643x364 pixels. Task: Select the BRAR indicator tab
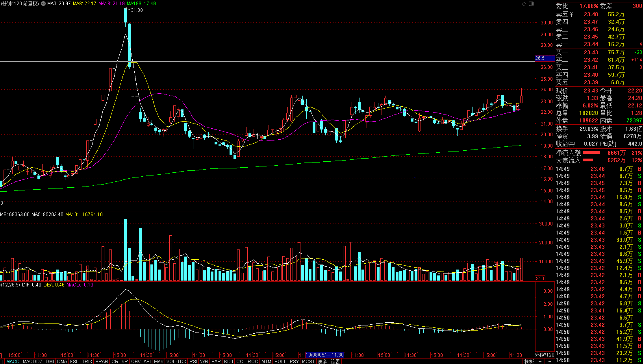102,361
